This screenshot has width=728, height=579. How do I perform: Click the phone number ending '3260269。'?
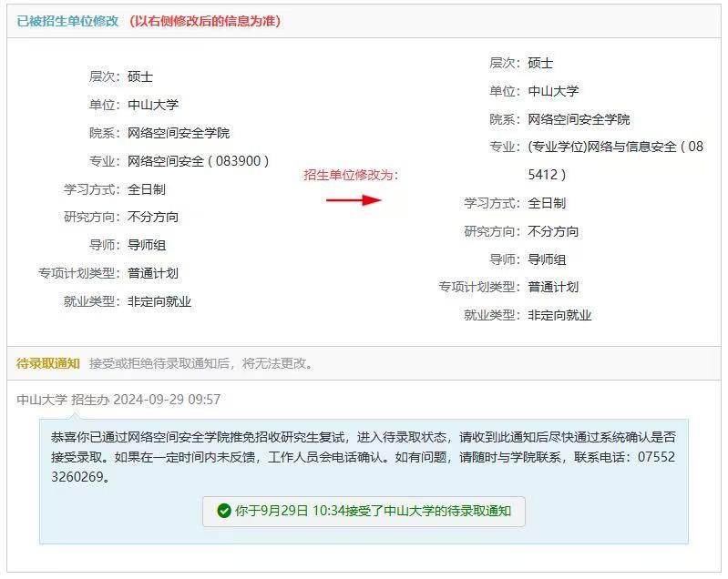81,477
